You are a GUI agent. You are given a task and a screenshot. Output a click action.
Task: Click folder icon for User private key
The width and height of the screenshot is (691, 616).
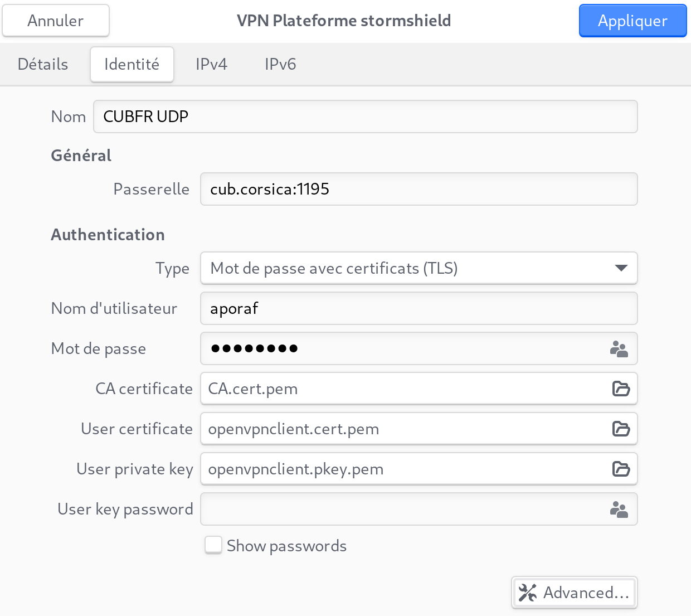(x=621, y=469)
